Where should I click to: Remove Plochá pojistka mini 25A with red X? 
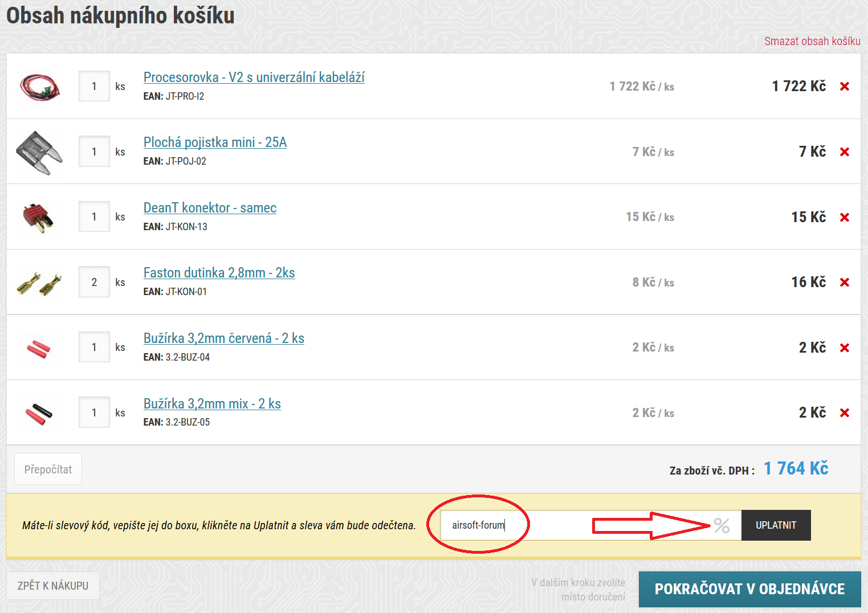tap(845, 152)
